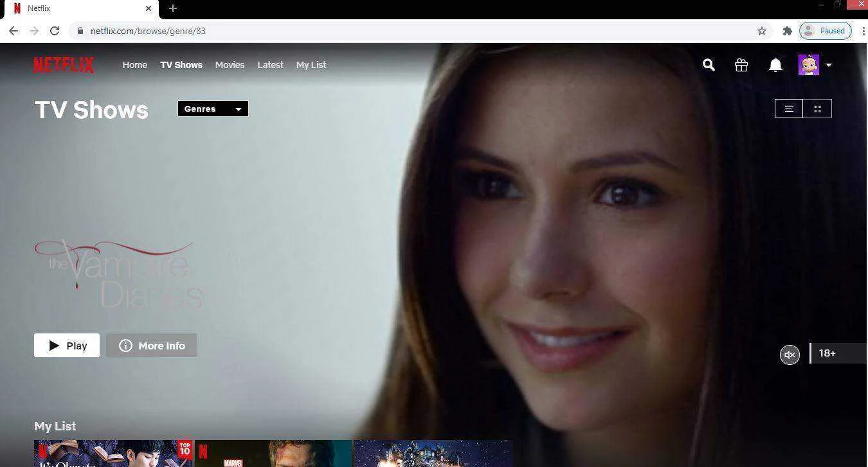868x467 pixels.
Task: Open the Netflix search icon
Action: 709,65
